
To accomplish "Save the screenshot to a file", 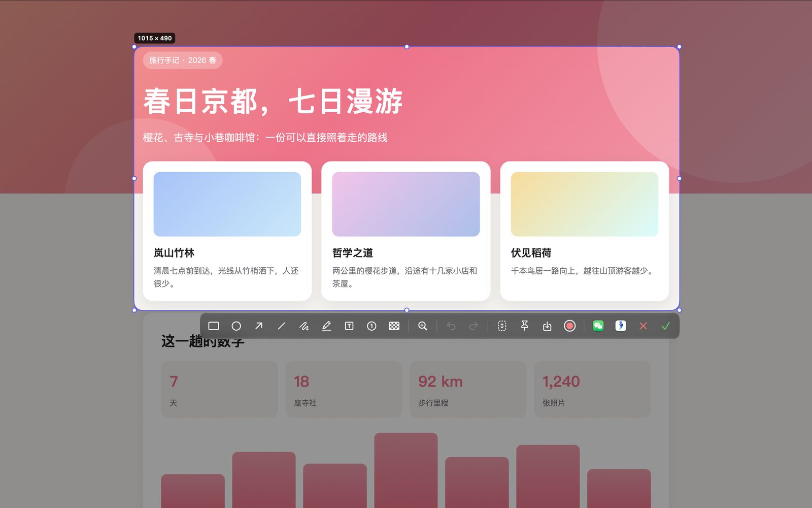I will pyautogui.click(x=547, y=326).
